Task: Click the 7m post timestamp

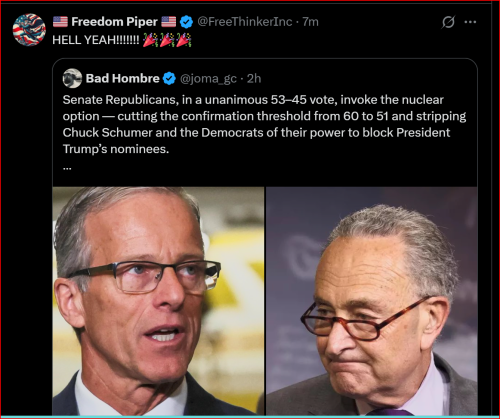Action: (310, 22)
